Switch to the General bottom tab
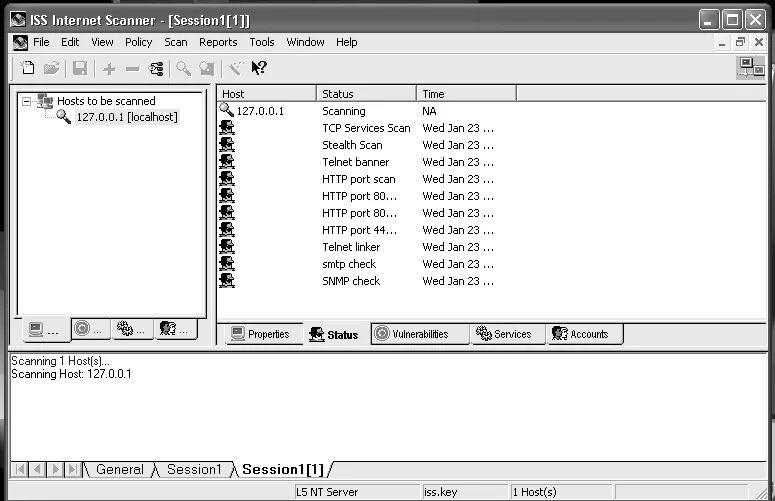 point(120,469)
